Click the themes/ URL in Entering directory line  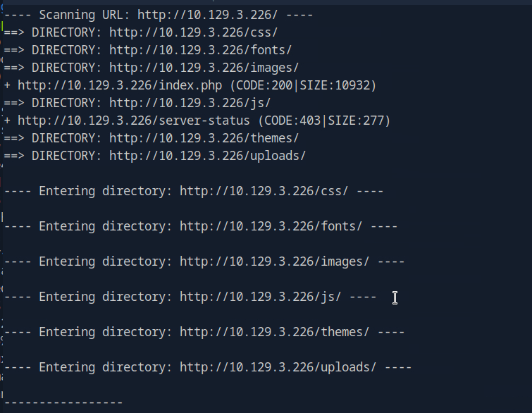pyautogui.click(x=275, y=332)
